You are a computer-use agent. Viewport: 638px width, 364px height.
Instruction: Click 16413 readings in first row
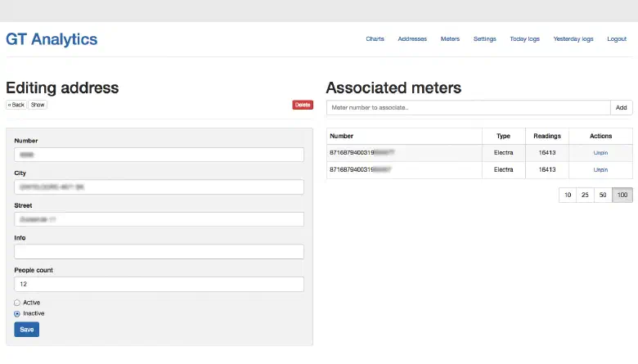point(547,153)
